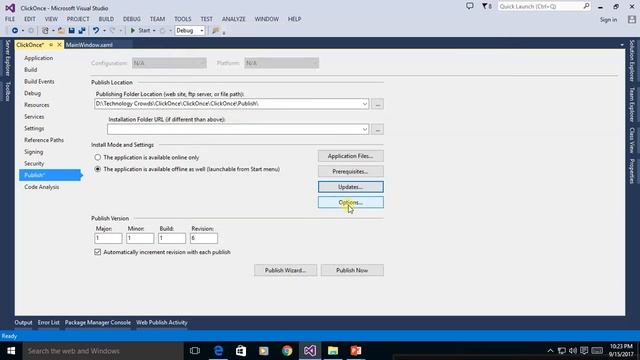Image resolution: width=640 pixels, height=360 pixels.
Task: Open the feedback speech bubble icon
Action: [470, 6]
